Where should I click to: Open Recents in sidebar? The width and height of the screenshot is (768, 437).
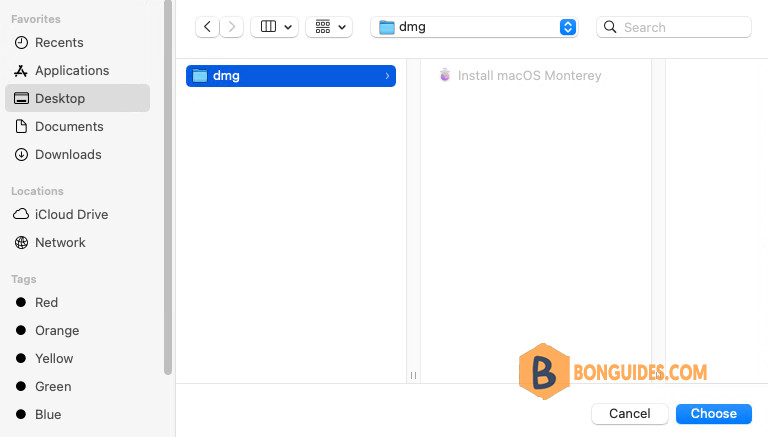[x=77, y=43]
